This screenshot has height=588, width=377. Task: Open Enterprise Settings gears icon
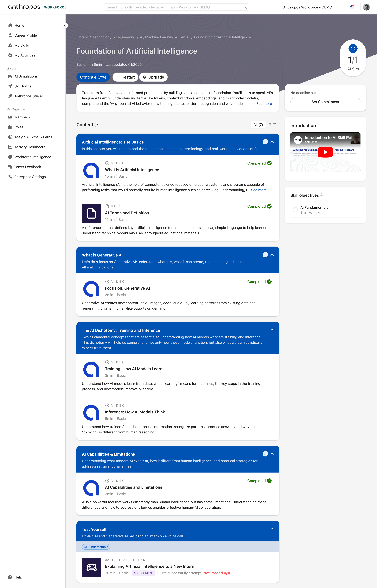click(x=10, y=177)
